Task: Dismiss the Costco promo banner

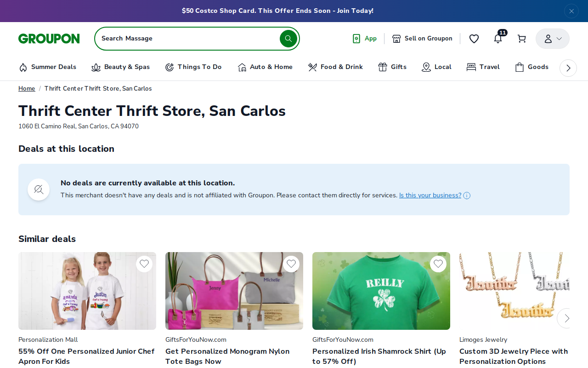Action: coord(571,11)
